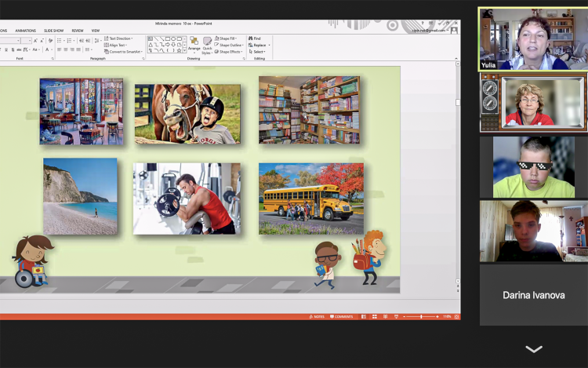Toggle strikethrough formatting

tap(19, 49)
